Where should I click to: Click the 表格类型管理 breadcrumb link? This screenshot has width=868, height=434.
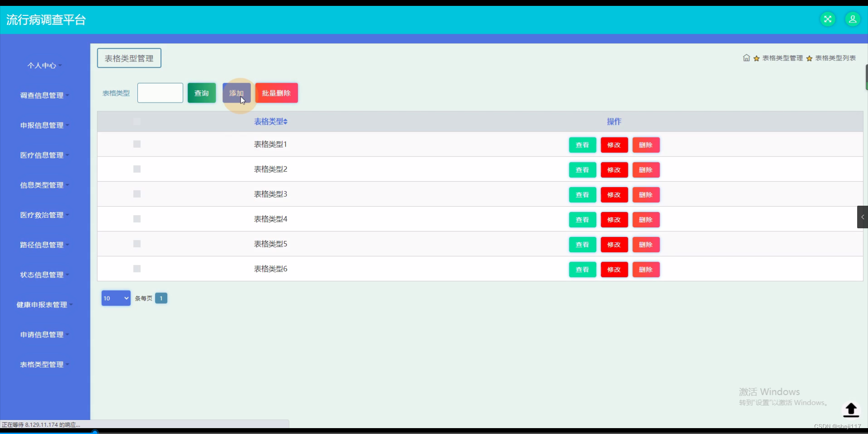pos(783,58)
